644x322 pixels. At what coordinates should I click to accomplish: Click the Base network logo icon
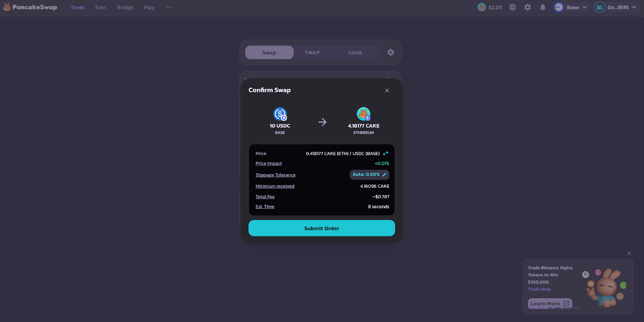559,7
